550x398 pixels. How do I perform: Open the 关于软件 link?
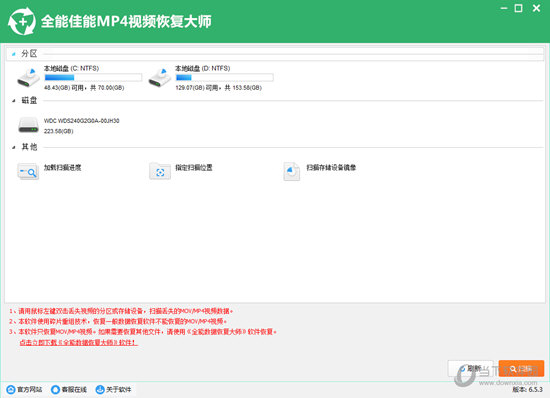click(119, 389)
